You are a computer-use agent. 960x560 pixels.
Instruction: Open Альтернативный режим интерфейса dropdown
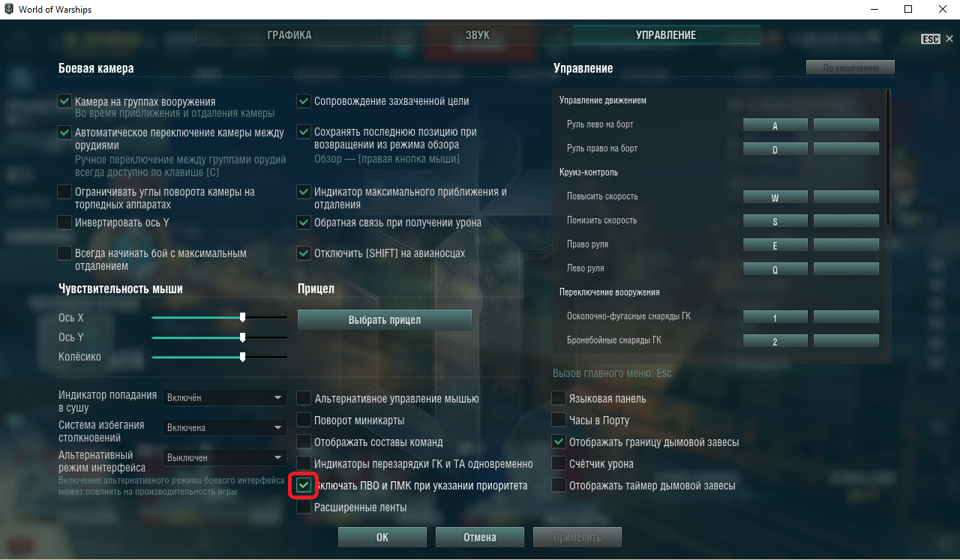point(225,458)
